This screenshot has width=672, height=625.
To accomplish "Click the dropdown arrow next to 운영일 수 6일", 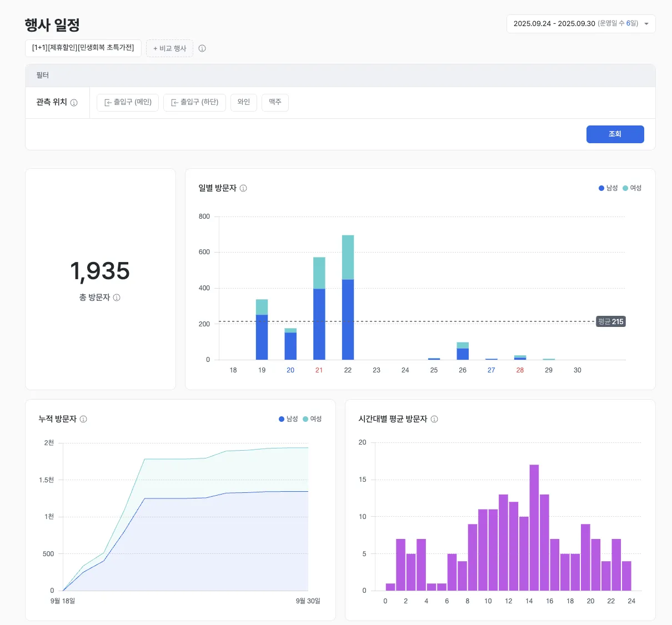I will pos(646,24).
